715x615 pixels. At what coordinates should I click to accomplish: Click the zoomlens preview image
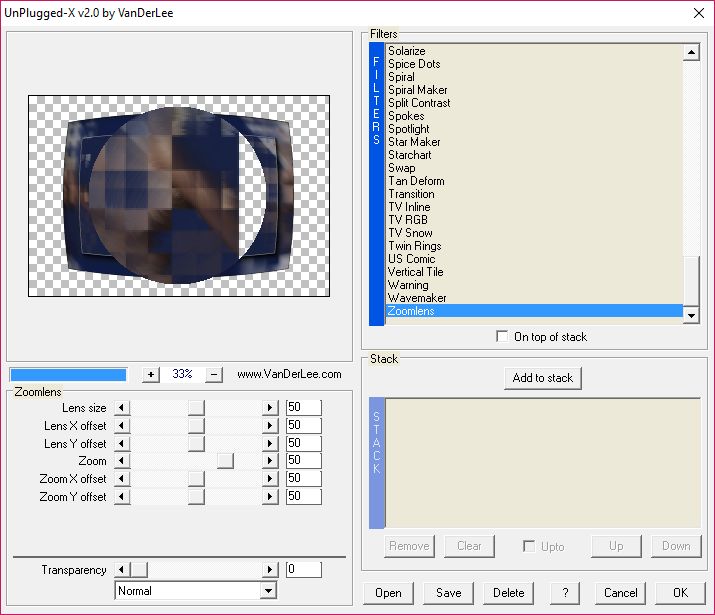tap(179, 196)
